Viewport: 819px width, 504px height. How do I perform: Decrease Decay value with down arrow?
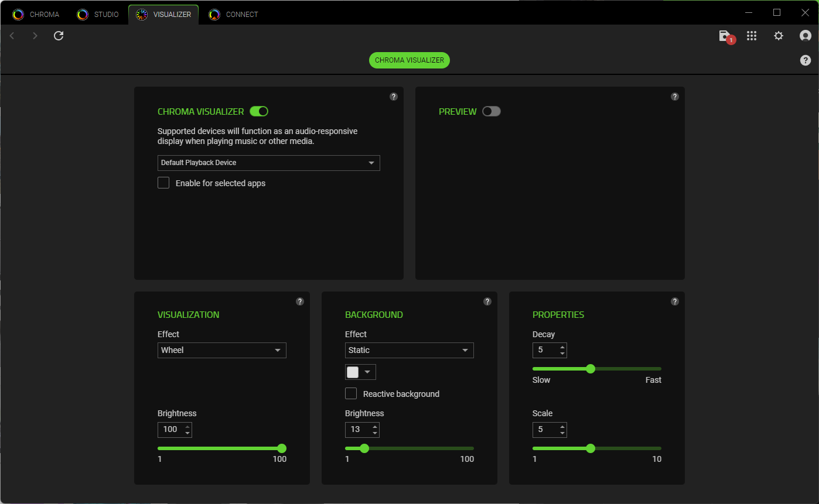562,354
